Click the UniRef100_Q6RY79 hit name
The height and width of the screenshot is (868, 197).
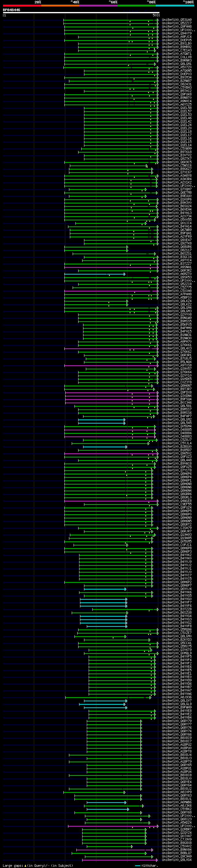click(177, 721)
